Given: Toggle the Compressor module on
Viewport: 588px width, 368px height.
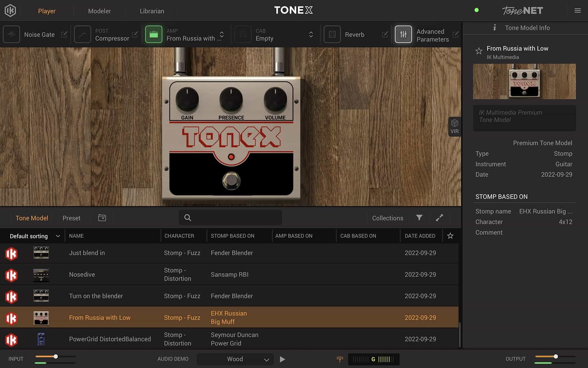Looking at the screenshot, I should click(x=83, y=34).
